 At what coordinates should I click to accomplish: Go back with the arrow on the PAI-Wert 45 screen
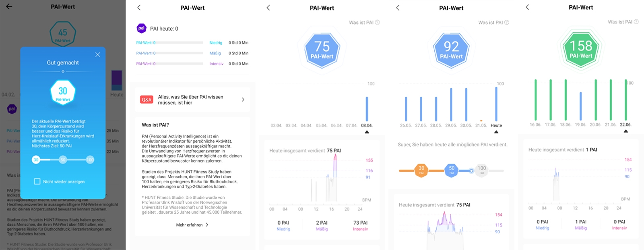(x=9, y=6)
